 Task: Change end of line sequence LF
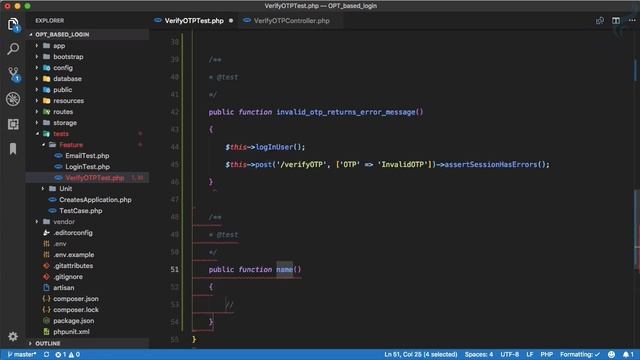530,354
